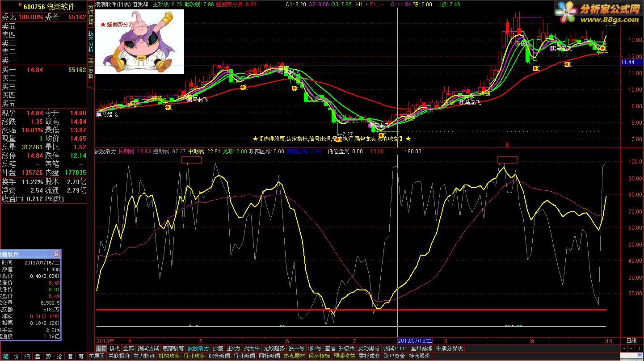Select the 指标 tab in indicator bar
This screenshot has height=361, width=644.
click(x=101, y=348)
